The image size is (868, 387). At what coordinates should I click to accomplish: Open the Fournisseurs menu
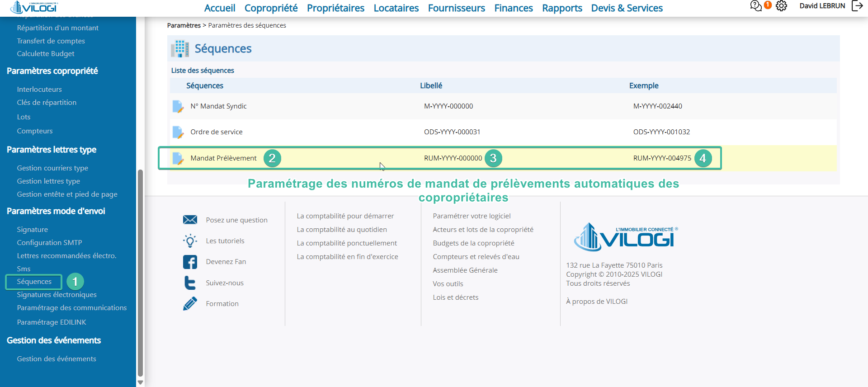(x=457, y=8)
